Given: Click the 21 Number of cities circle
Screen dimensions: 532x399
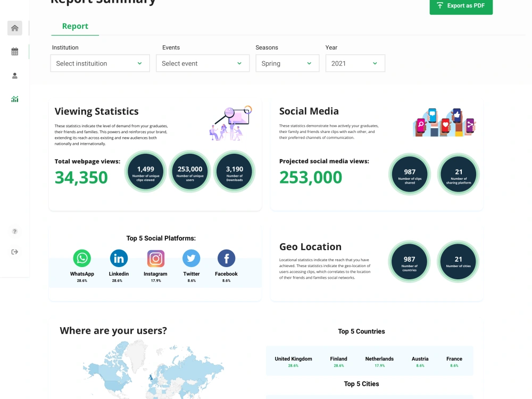Looking at the screenshot, I should click(458, 262).
